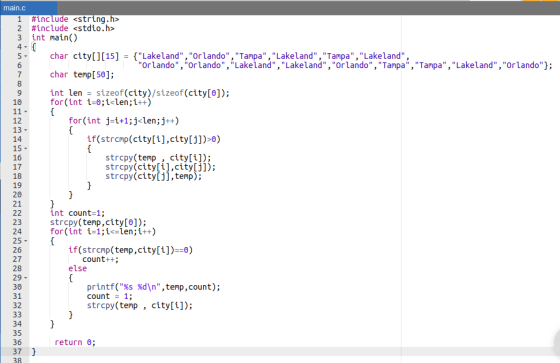Click the line number 9 in the gutter

click(x=19, y=93)
